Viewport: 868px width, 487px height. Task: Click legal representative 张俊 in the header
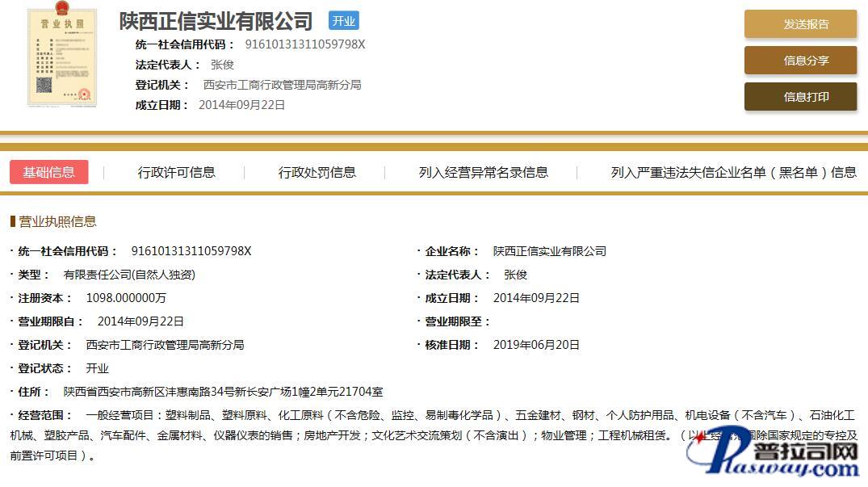coord(222,65)
